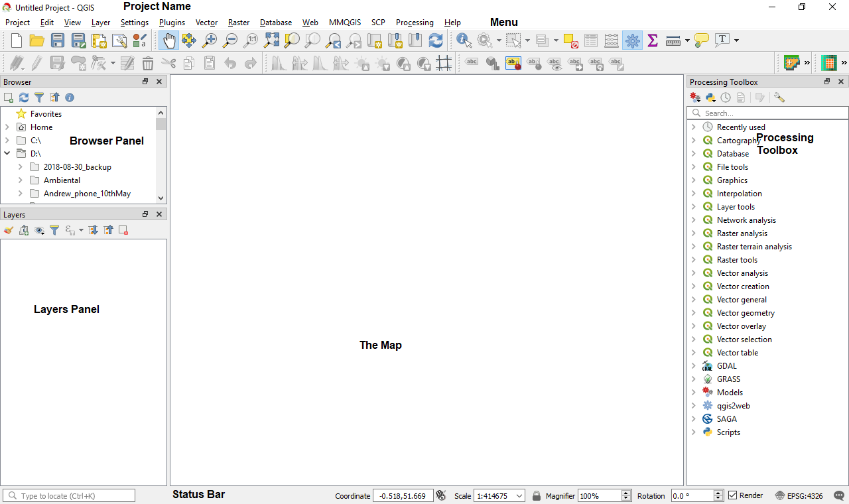849x504 pixels.
Task: Zoom to native resolution 1:1 icon
Action: click(x=251, y=40)
